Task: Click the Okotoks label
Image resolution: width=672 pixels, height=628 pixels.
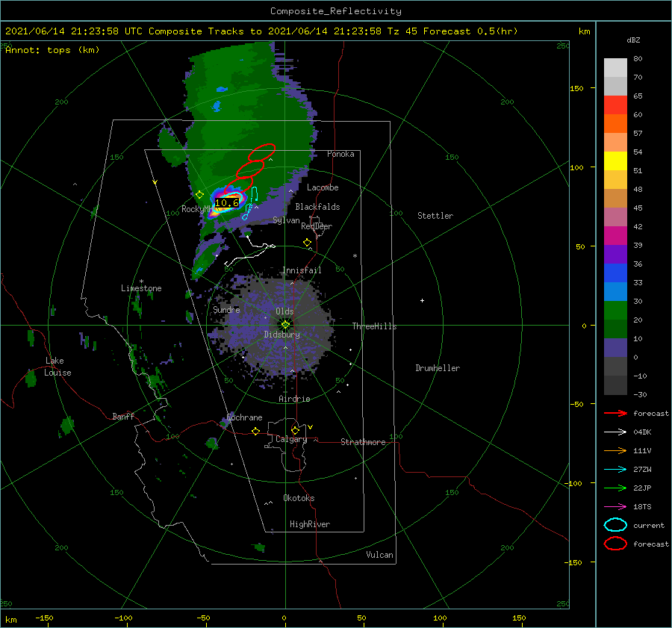Action: [x=299, y=498]
